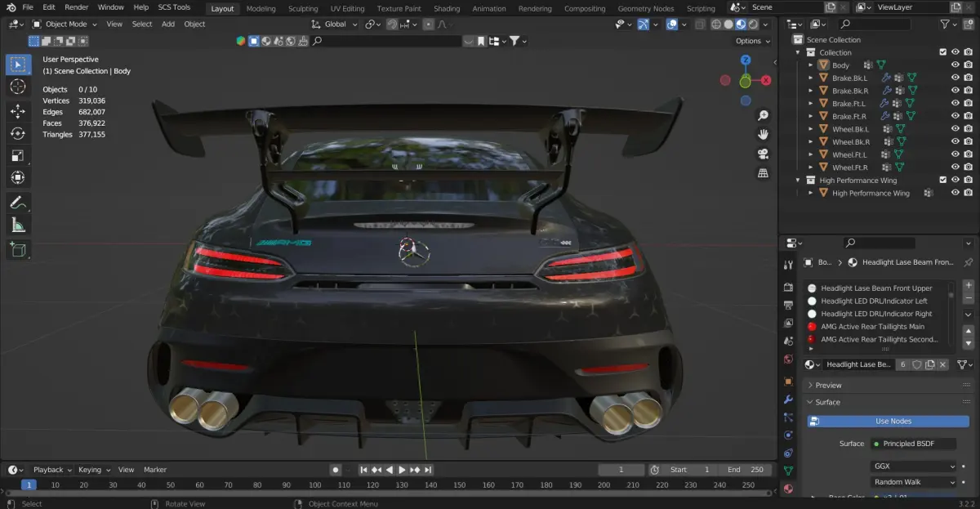The width and height of the screenshot is (980, 509).
Task: Open the Output properties tab
Action: (788, 305)
